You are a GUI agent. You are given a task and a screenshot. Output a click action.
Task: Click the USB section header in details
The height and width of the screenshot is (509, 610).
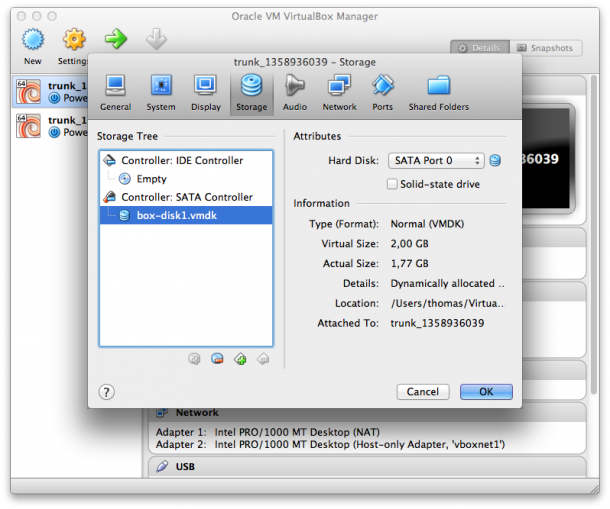(367, 466)
